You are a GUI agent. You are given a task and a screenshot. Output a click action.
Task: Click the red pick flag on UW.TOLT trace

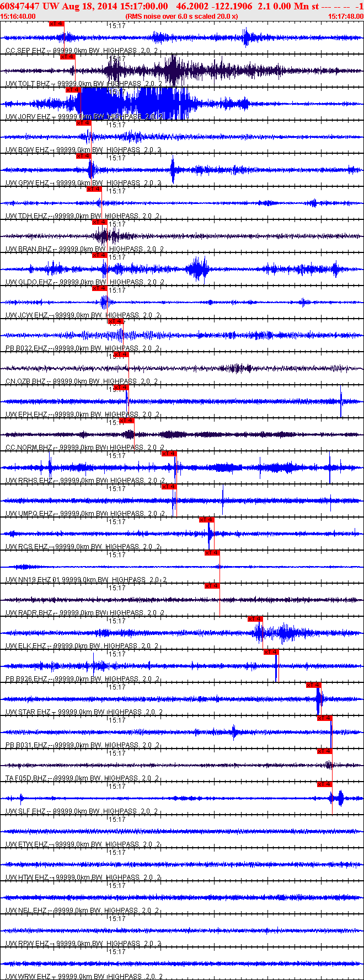(67, 57)
